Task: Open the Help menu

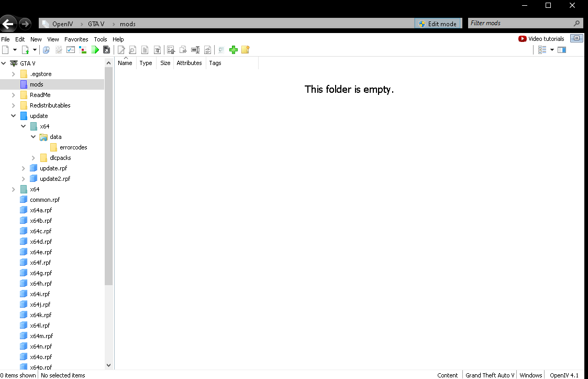Action: click(x=118, y=39)
